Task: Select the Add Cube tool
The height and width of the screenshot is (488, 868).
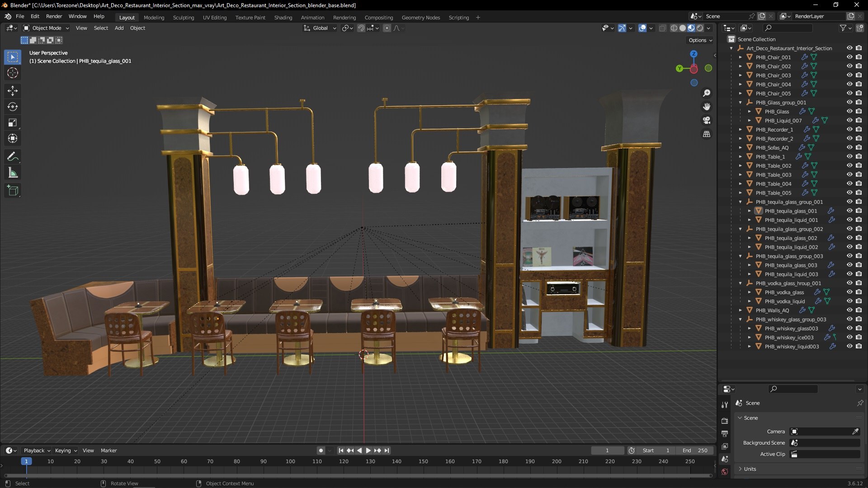Action: 13,191
